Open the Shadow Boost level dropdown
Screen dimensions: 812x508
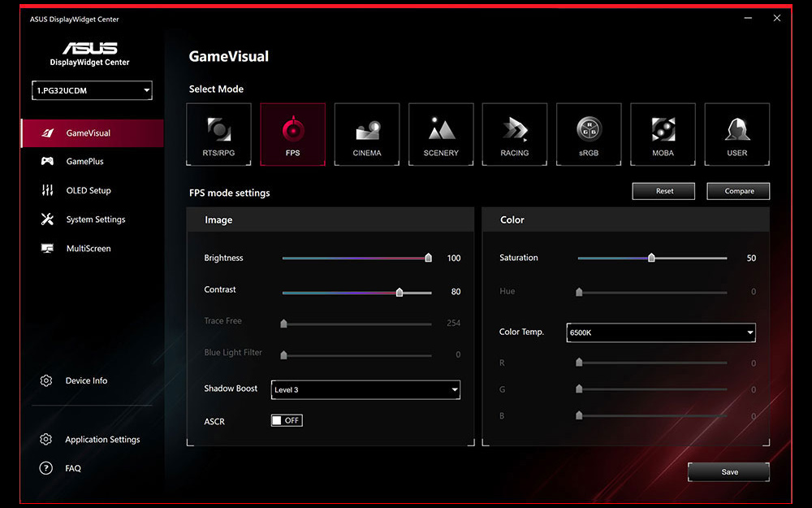(365, 389)
